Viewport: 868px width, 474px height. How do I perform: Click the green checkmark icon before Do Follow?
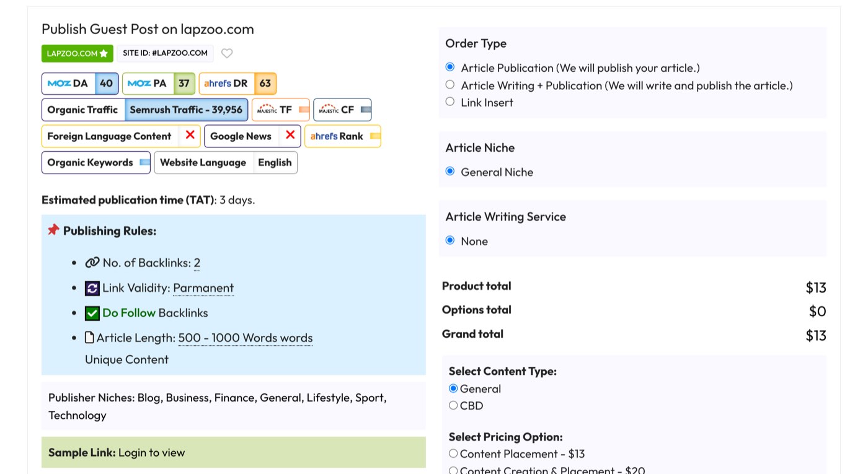point(92,313)
